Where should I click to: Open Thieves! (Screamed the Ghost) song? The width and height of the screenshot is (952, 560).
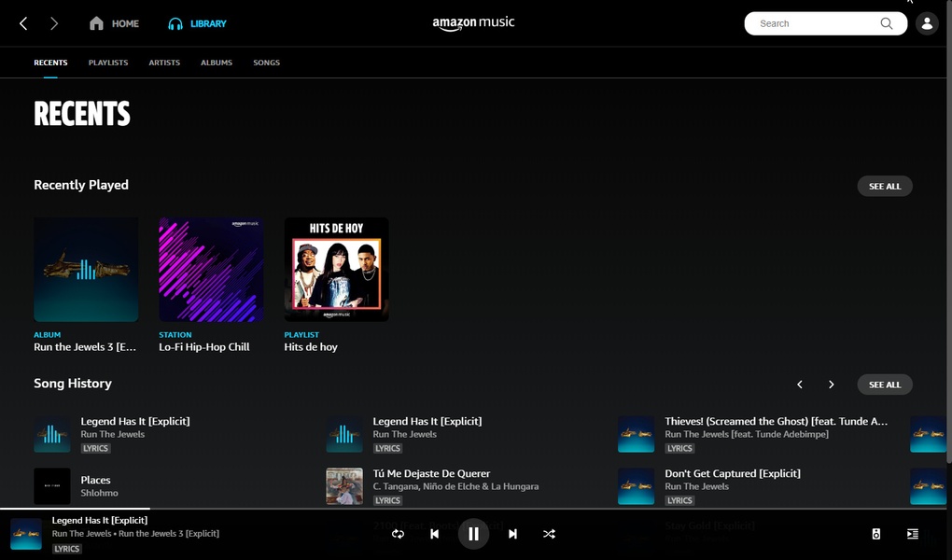[776, 421]
